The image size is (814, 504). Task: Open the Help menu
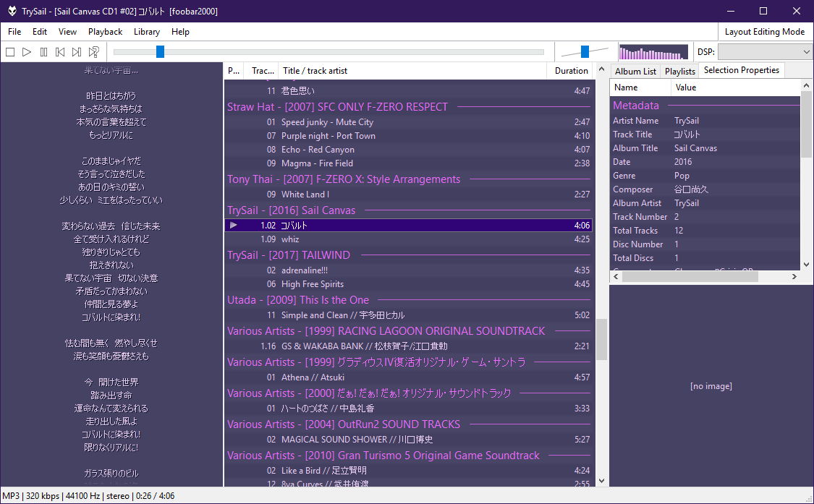[x=180, y=32]
